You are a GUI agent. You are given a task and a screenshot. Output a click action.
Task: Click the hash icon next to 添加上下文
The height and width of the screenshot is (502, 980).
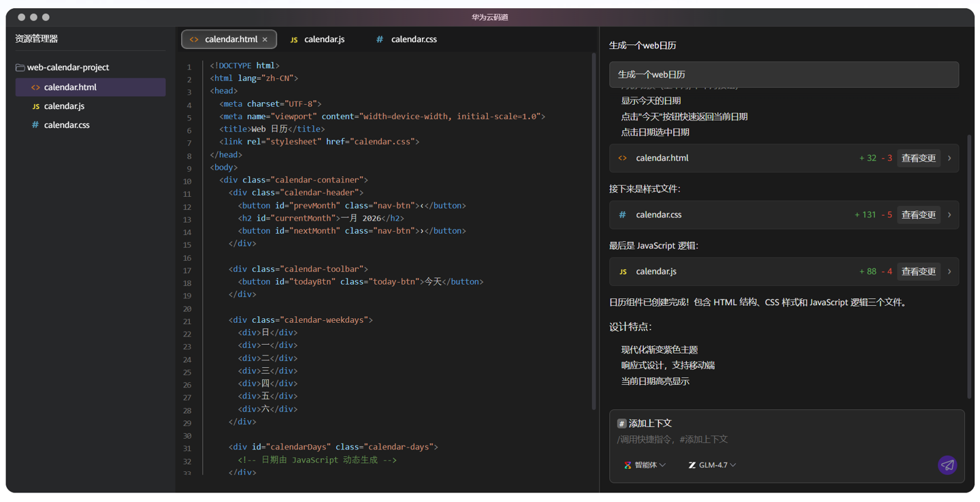point(621,423)
